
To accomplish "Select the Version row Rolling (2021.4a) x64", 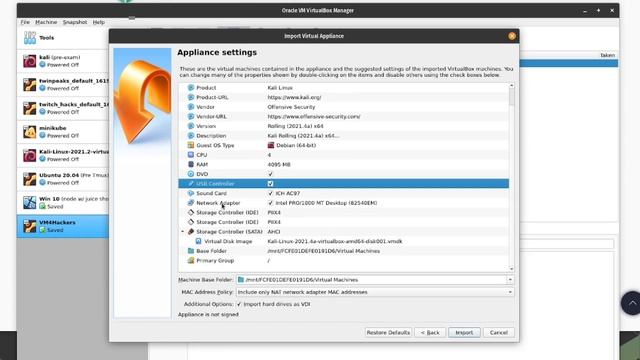I will 344,126.
